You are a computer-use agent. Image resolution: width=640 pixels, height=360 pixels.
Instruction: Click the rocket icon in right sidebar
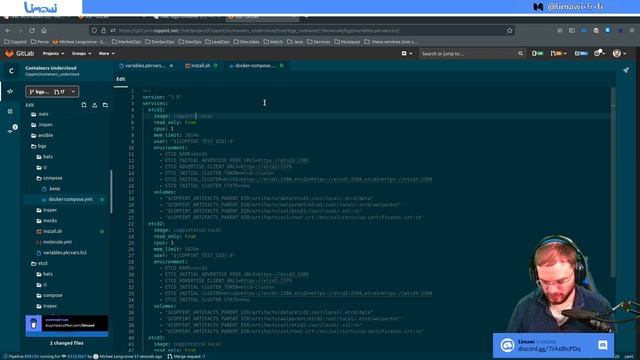coord(626,71)
